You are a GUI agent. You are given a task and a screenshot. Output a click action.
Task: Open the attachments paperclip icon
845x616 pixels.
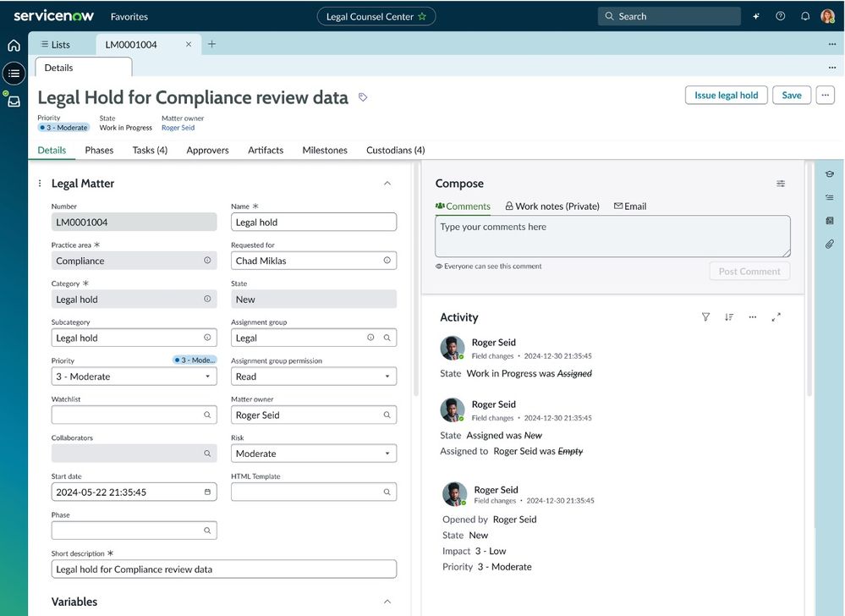click(x=829, y=245)
